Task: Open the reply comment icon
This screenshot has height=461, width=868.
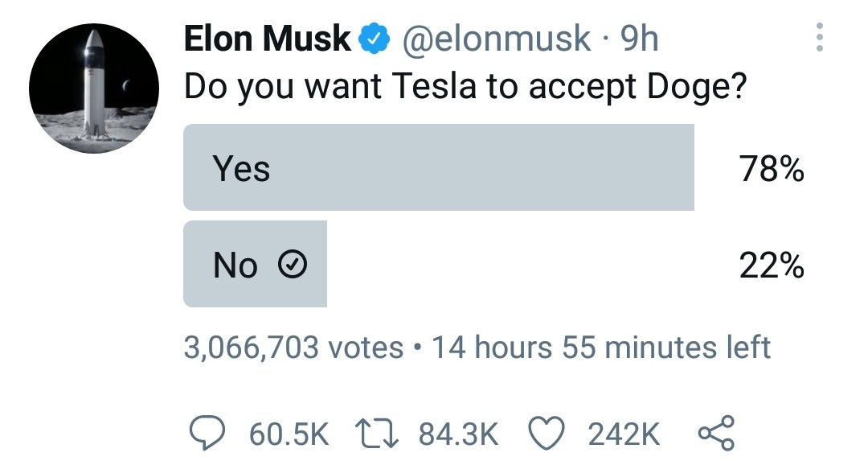Action: coord(207,433)
